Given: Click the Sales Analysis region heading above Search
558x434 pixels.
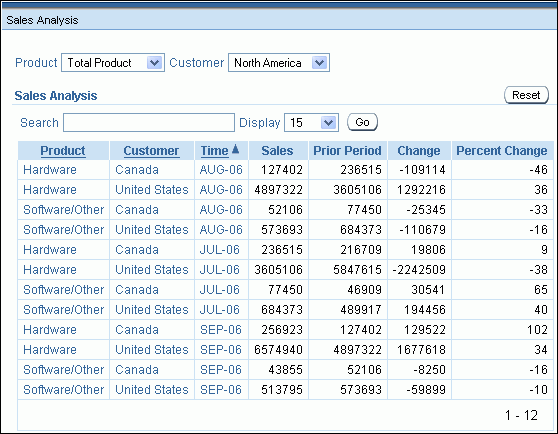Looking at the screenshot, I should pos(56,96).
